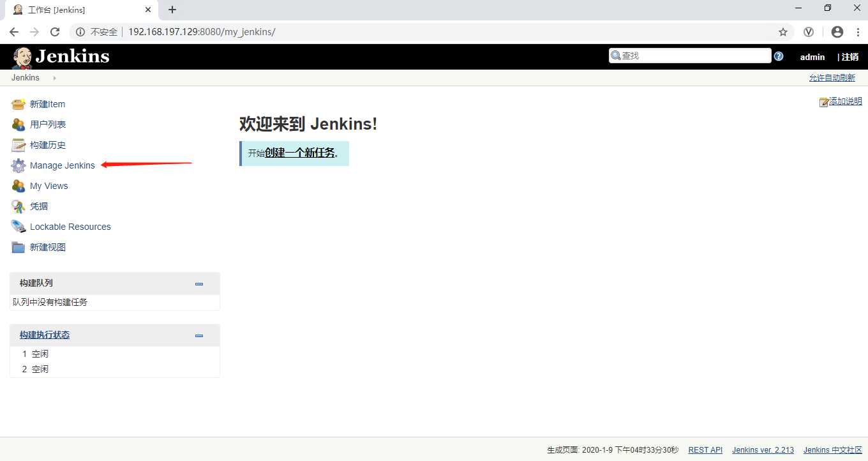
Task: Open the 新建视图 link
Action: tap(48, 247)
